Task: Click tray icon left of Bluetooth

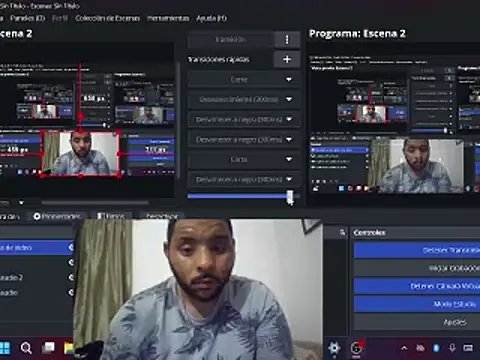Action: pyautogui.click(x=420, y=348)
